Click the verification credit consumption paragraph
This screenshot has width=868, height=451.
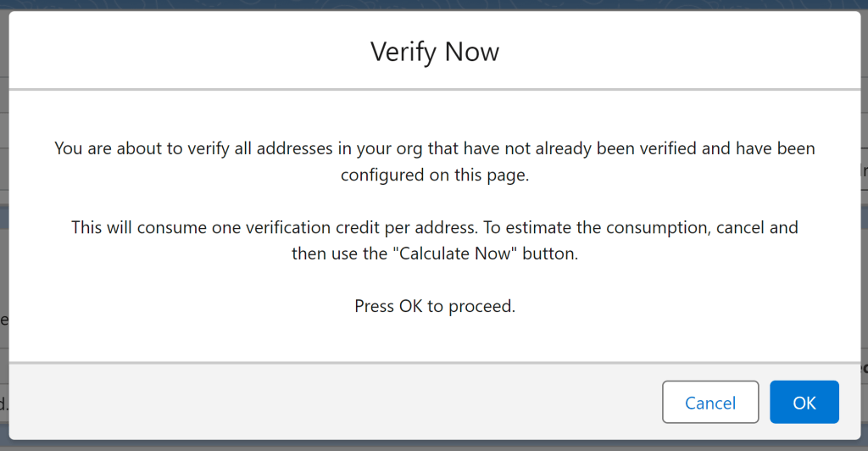435,240
